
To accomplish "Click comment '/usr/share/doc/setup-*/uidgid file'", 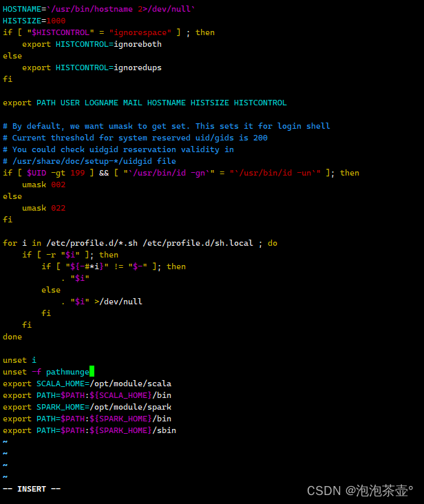I will pyautogui.click(x=89, y=161).
